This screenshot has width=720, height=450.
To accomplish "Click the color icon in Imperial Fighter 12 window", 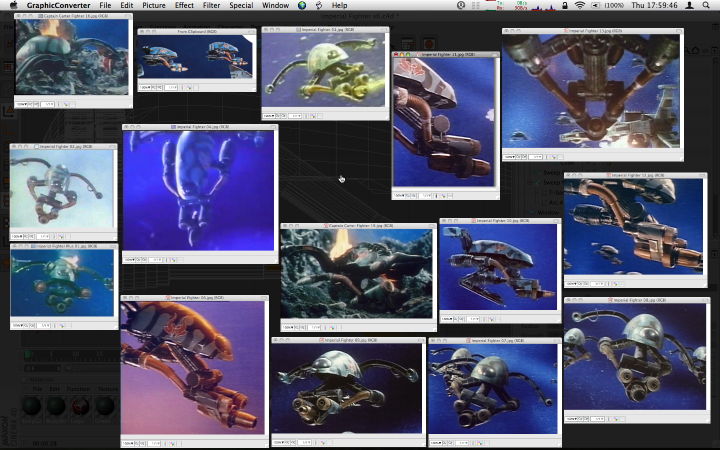I will 615,283.
